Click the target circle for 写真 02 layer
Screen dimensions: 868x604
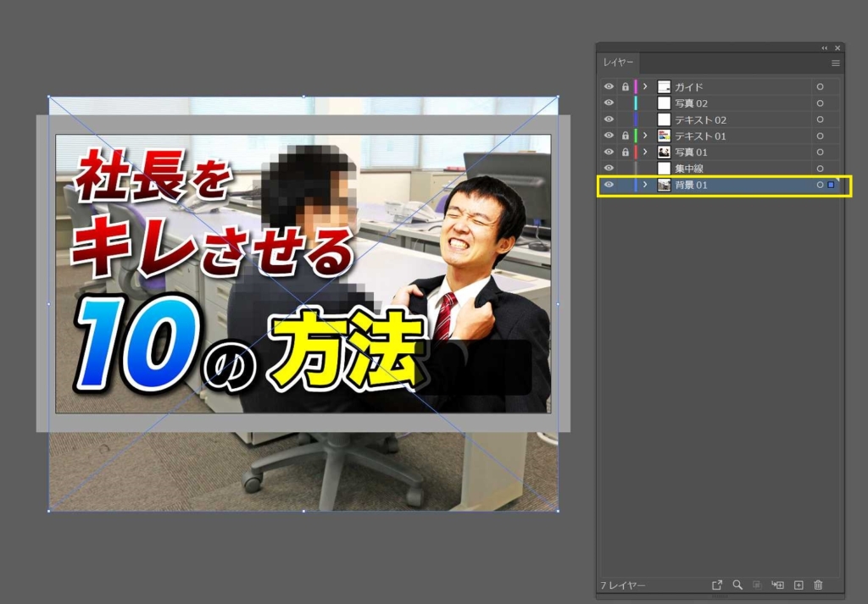tap(820, 103)
